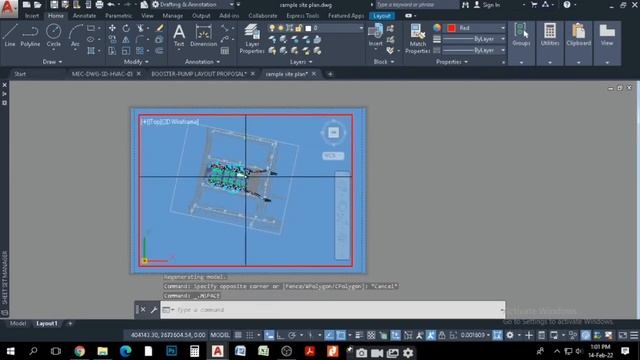Add a new drawing tab with plus button
The width and height of the screenshot is (640, 360).
[x=330, y=74]
